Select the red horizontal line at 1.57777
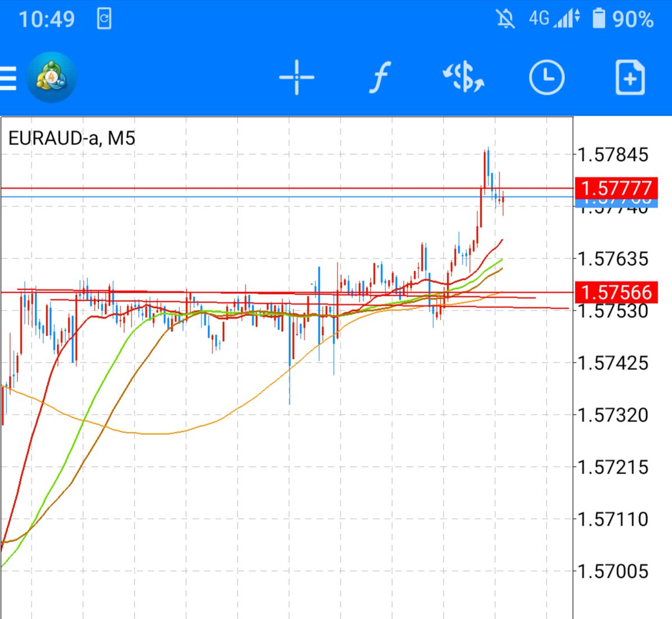Screen dimensions: 672x619 (x=287, y=188)
